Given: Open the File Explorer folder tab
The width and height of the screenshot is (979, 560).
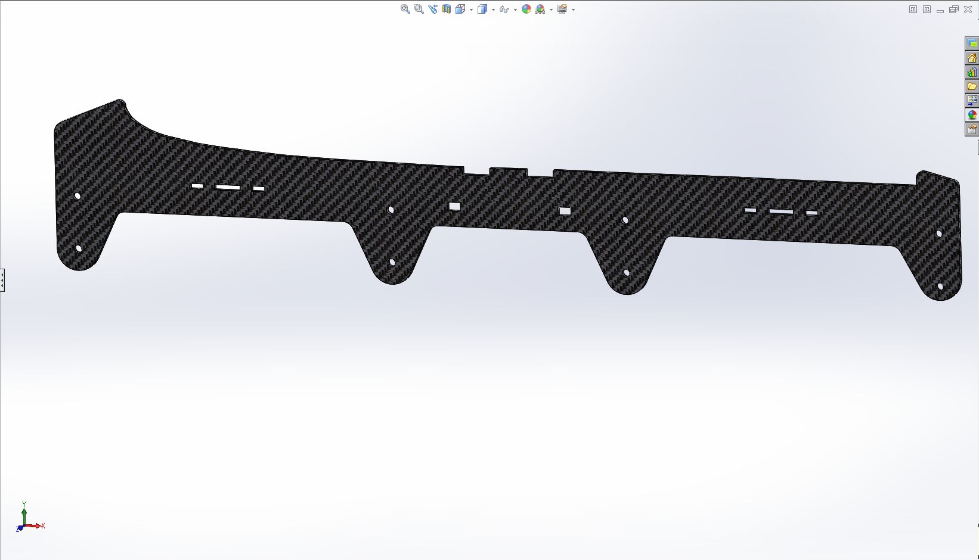Looking at the screenshot, I should tap(972, 86).
